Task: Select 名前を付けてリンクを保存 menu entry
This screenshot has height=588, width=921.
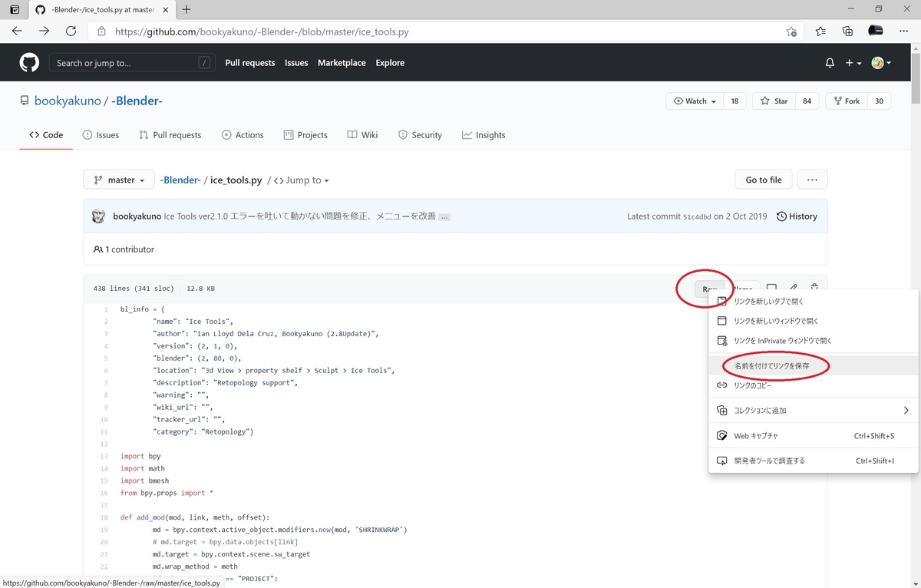Action: (x=814, y=366)
